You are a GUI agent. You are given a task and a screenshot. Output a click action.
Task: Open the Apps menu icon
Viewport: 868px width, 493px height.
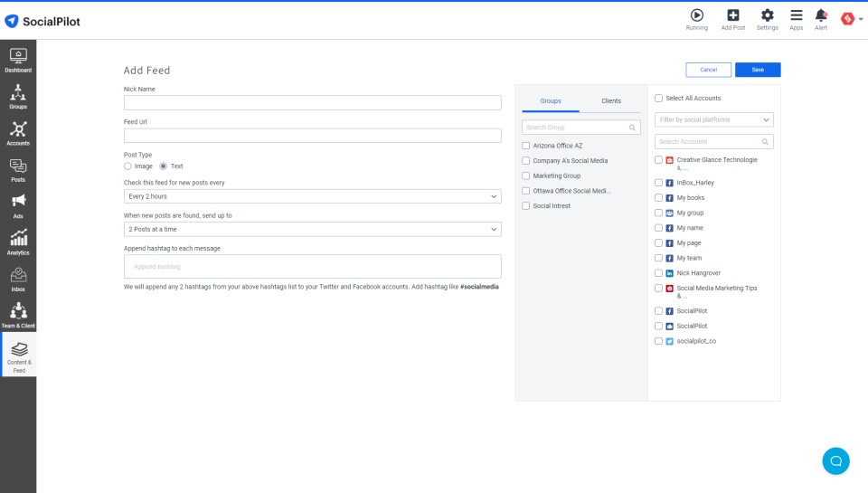click(796, 15)
